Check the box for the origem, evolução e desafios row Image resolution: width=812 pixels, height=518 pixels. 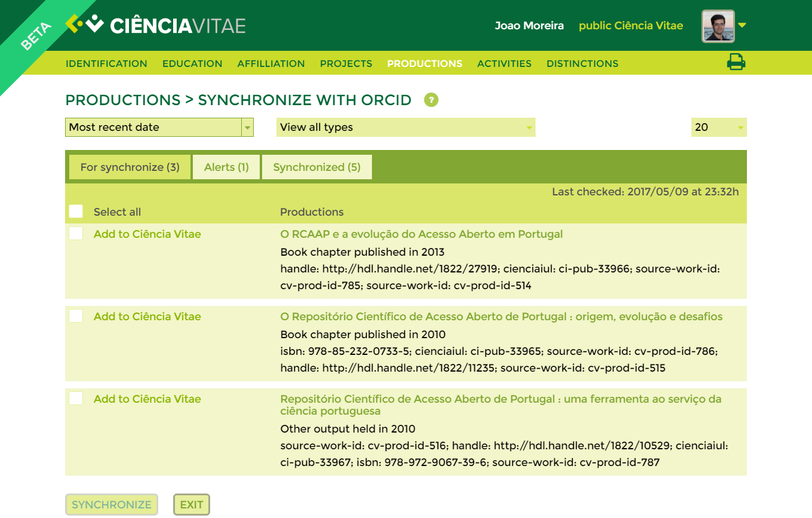(x=76, y=316)
